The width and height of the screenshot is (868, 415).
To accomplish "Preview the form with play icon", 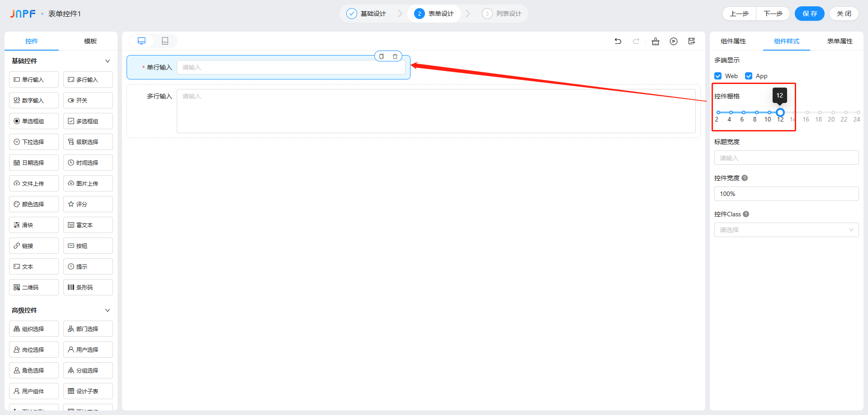I will pyautogui.click(x=674, y=41).
